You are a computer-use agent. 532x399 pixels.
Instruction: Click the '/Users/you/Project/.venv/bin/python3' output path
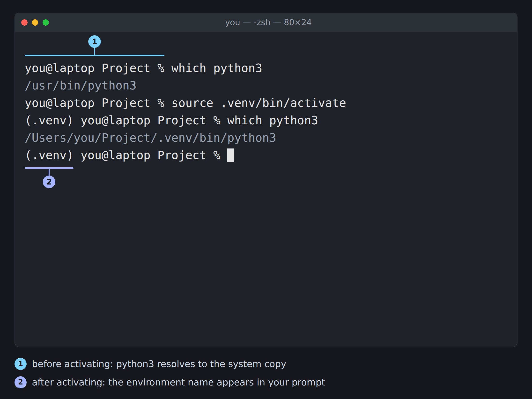pos(150,138)
